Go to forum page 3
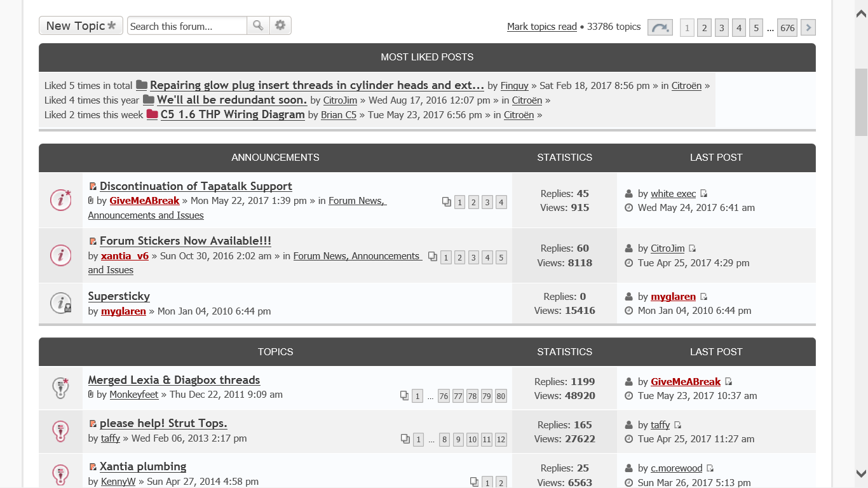Viewport: 868px width, 488px height. pyautogui.click(x=721, y=27)
